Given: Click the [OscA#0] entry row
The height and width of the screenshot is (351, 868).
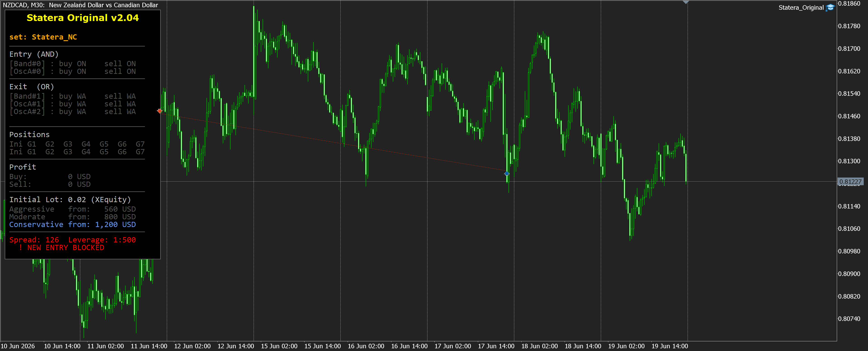Looking at the screenshot, I should [72, 71].
